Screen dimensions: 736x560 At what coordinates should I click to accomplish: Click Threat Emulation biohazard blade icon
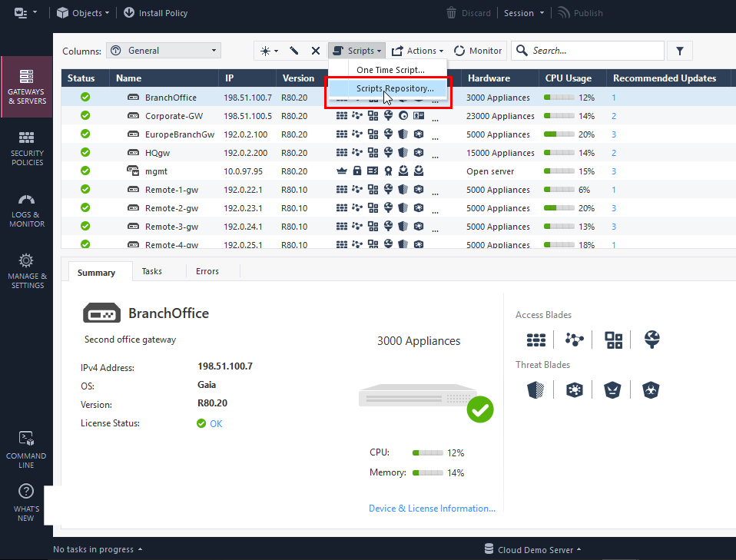[x=651, y=389]
